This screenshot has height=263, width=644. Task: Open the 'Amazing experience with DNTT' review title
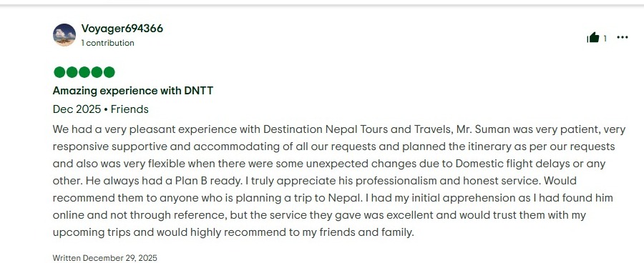pyautogui.click(x=133, y=91)
